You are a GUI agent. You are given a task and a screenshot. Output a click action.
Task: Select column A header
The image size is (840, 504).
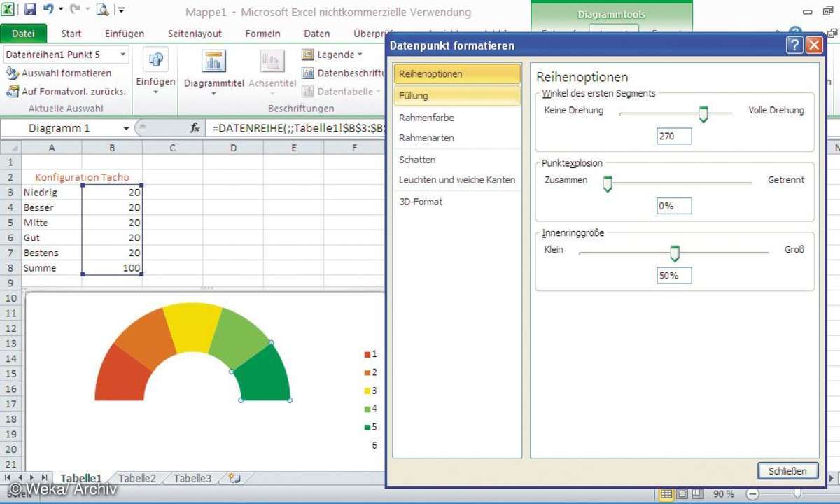tap(52, 148)
